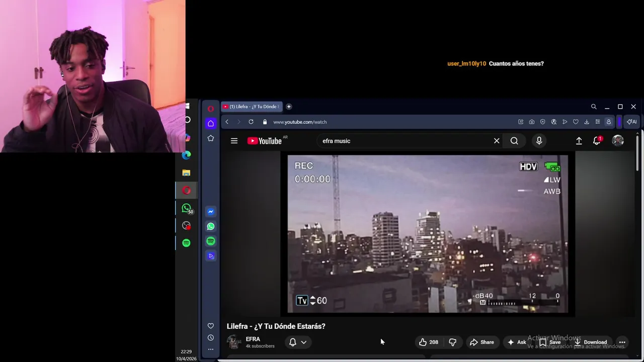Go to Opera start page home icon
Viewport: 644px width, 362px height.
[211, 123]
